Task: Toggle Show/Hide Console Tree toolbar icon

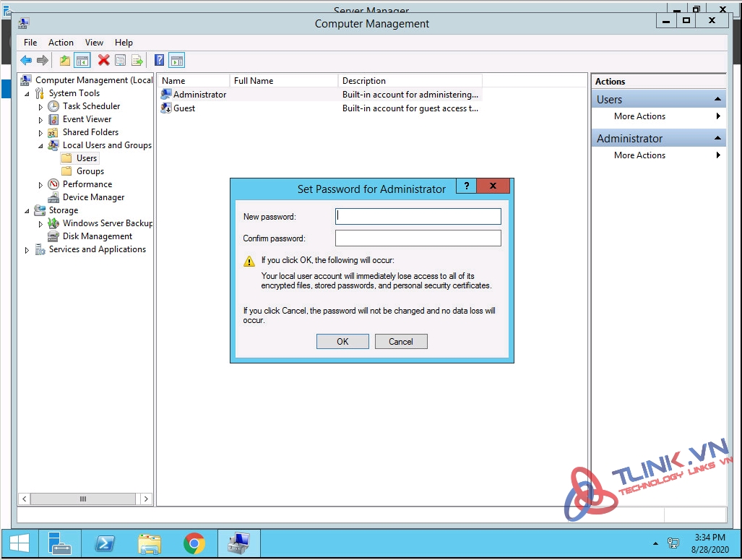Action: [x=82, y=61]
